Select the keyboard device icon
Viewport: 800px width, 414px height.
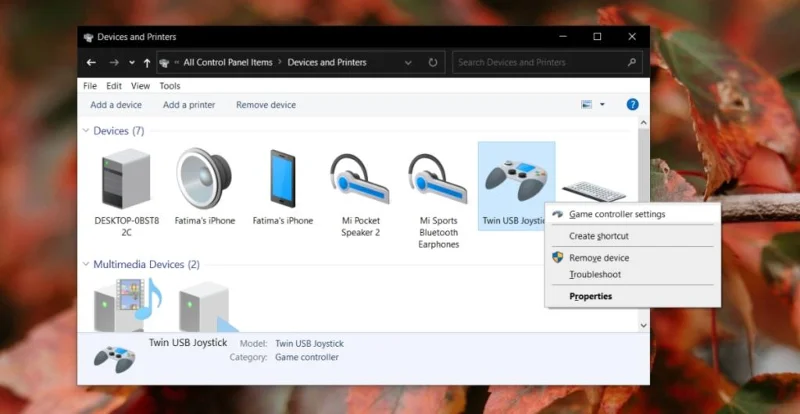click(593, 192)
